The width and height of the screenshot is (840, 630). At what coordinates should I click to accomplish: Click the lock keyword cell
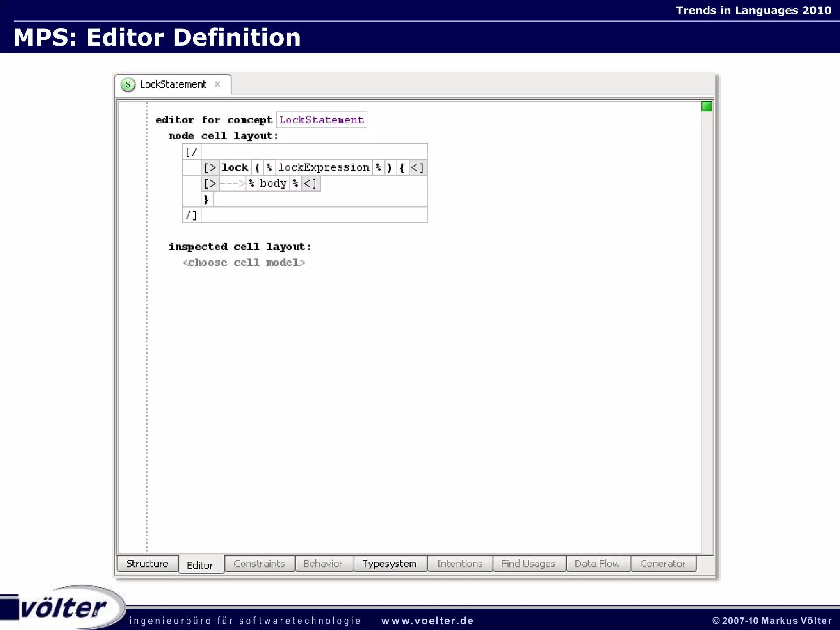235,167
